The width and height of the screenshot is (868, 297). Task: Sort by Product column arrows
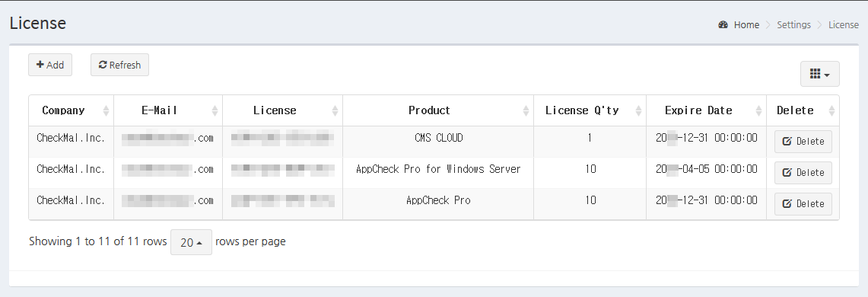coord(526,111)
